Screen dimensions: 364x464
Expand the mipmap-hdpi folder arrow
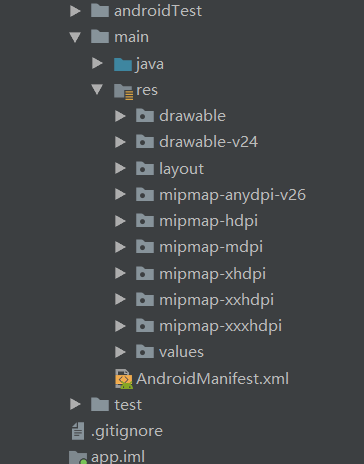[120, 221]
